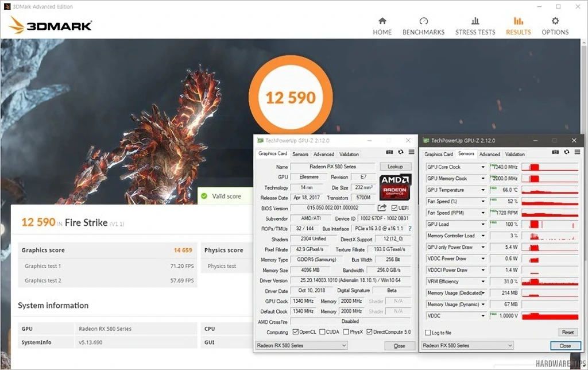Expand the Memory Controller Load dropdown
Image resolution: width=588 pixels, height=370 pixels.
482,236
